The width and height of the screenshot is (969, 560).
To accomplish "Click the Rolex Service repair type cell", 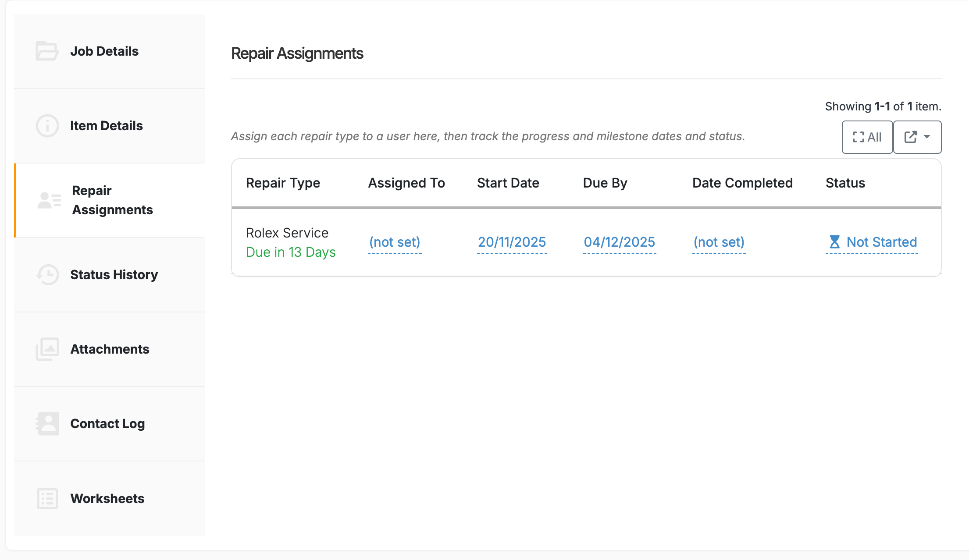I will pyautogui.click(x=287, y=233).
